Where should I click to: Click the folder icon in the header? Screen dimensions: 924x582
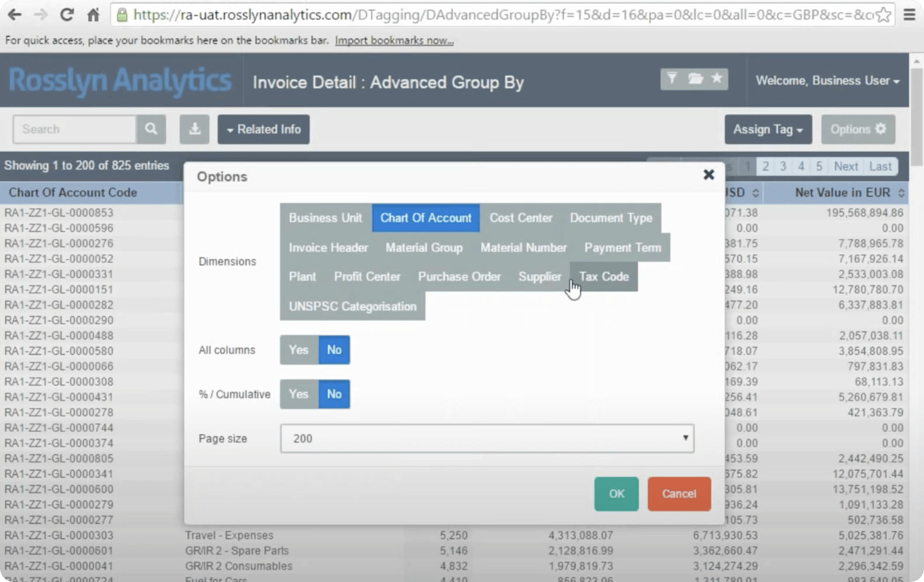click(695, 78)
